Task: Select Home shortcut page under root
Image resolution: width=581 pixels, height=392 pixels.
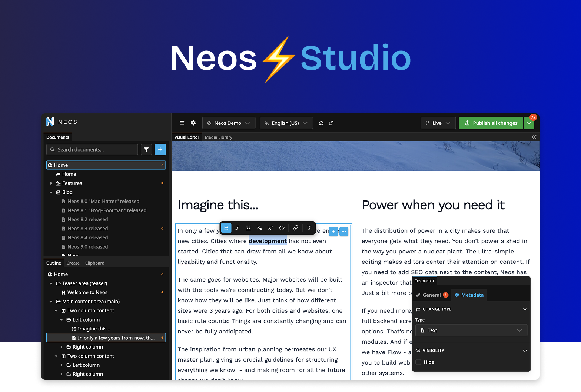Action: tap(69, 174)
